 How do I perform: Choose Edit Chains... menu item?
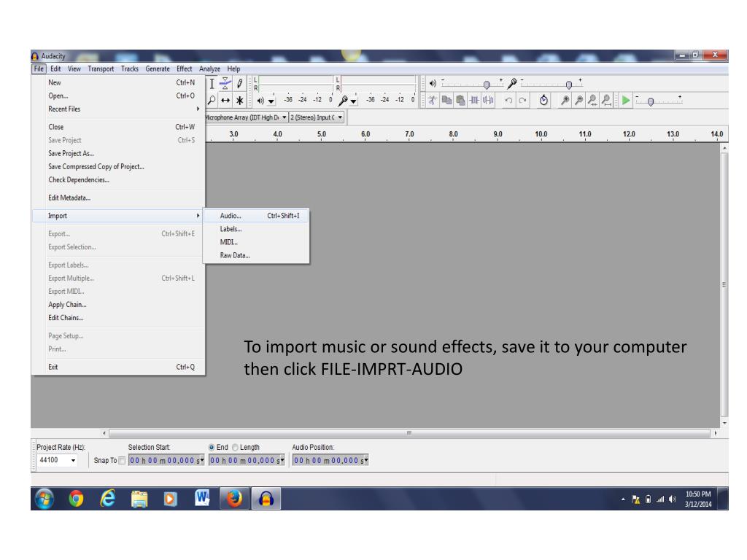coord(118,318)
